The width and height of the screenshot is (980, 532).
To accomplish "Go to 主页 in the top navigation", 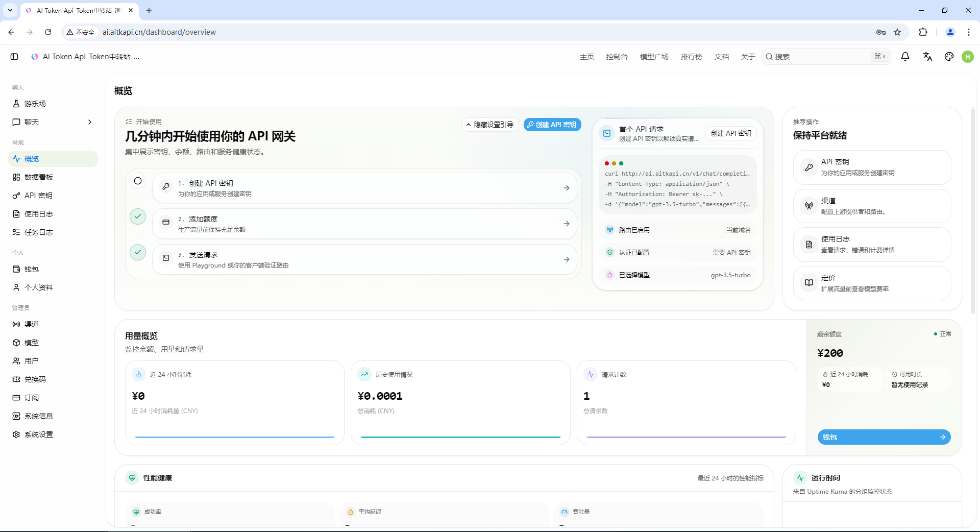I will (587, 57).
